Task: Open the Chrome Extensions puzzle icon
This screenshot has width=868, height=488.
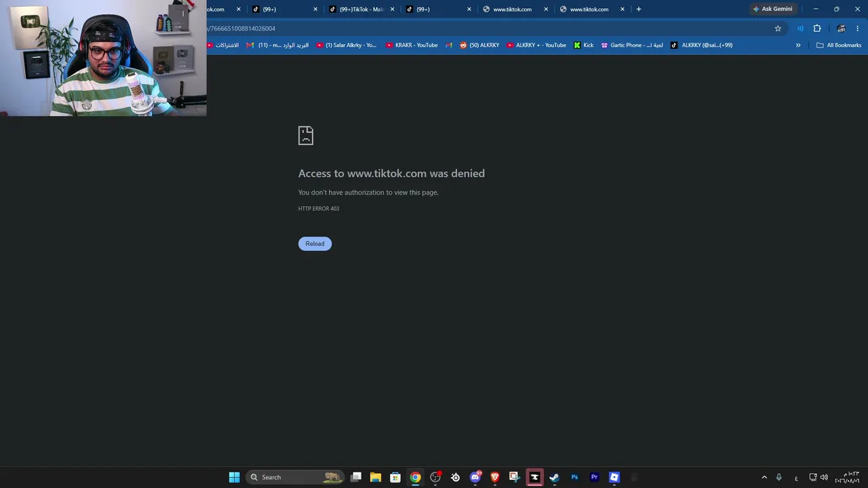Action: point(817,28)
